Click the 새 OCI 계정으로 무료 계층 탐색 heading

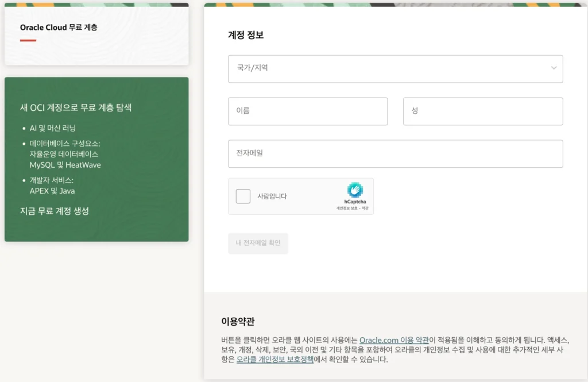pos(76,107)
